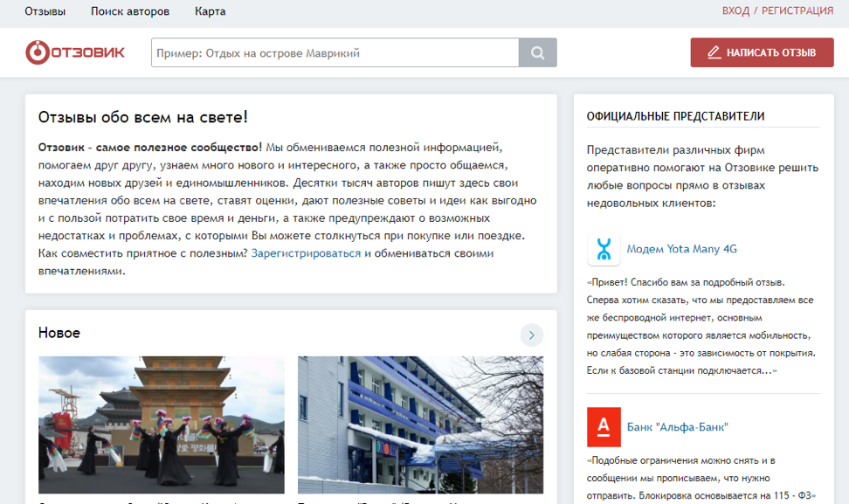Open the thumbnail of the blue building
This screenshot has width=849, height=504.
[x=420, y=425]
